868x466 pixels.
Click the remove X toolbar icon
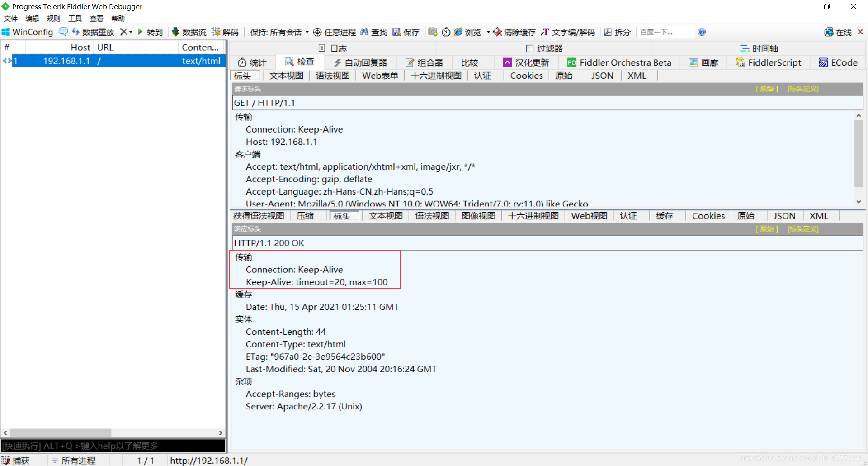[x=123, y=32]
